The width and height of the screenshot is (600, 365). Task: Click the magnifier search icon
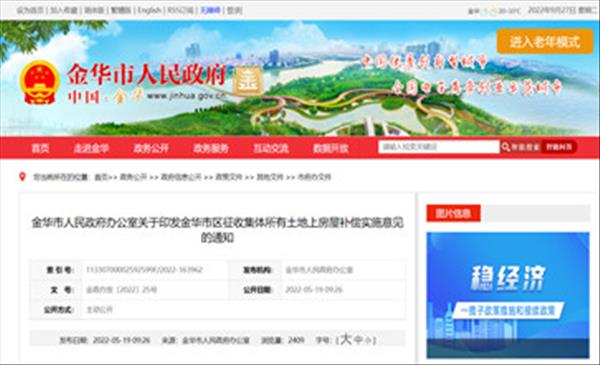point(505,147)
